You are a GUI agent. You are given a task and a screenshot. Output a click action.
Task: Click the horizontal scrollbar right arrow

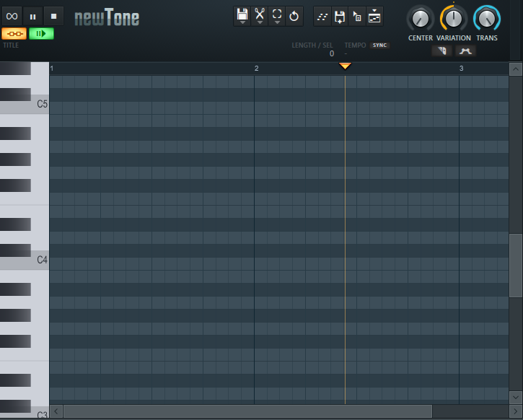click(515, 411)
